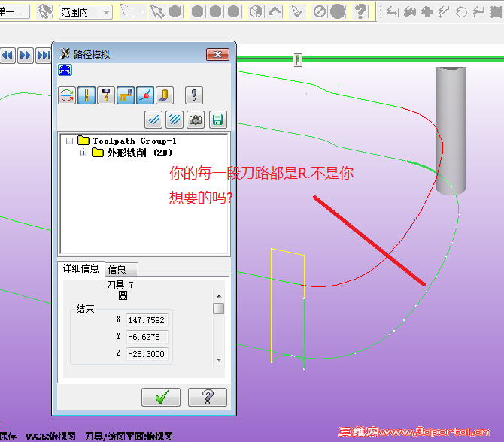Click the arrow cursor select icon in toolbar

coord(157,11)
